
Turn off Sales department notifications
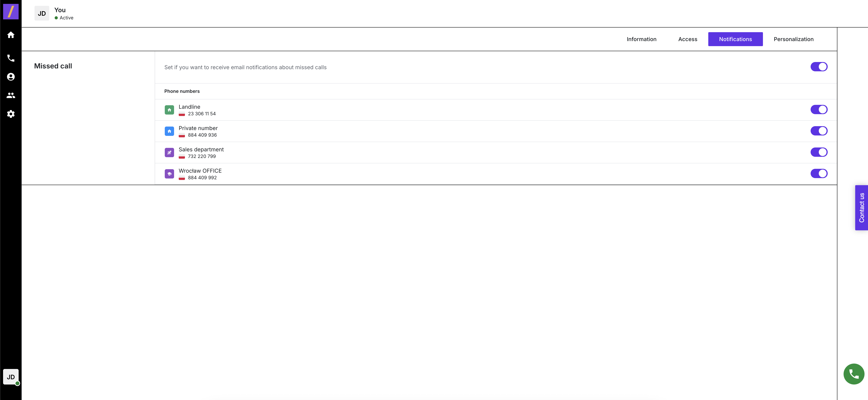pyautogui.click(x=818, y=152)
